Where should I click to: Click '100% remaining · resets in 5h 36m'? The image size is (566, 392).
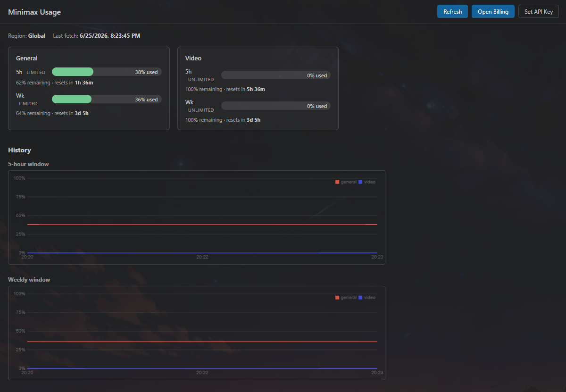(225, 89)
